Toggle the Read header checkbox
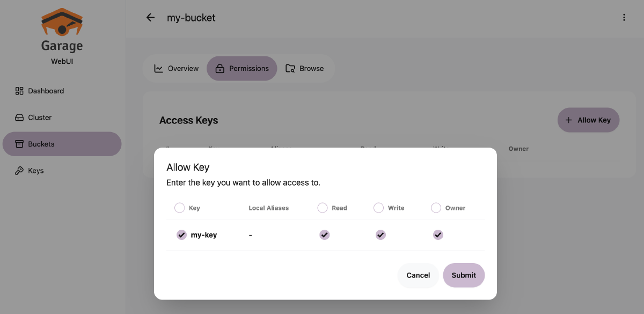The image size is (644, 314). [x=323, y=208]
